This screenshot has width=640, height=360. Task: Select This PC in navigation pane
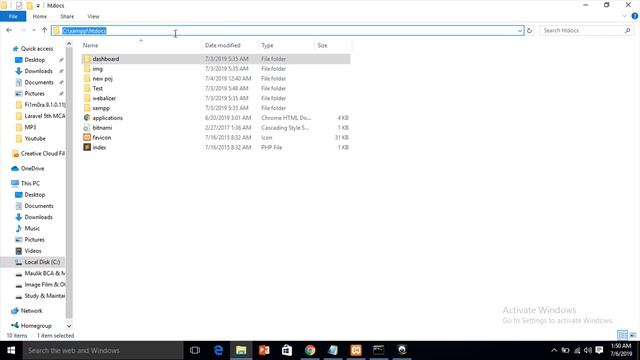pyautogui.click(x=30, y=183)
